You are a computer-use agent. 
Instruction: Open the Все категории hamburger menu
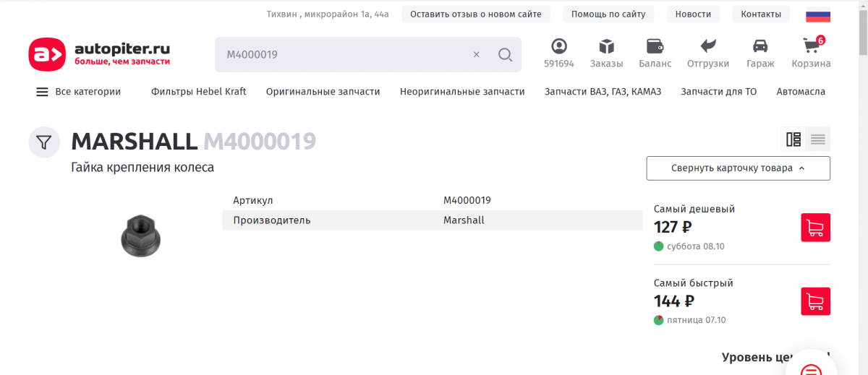click(78, 92)
